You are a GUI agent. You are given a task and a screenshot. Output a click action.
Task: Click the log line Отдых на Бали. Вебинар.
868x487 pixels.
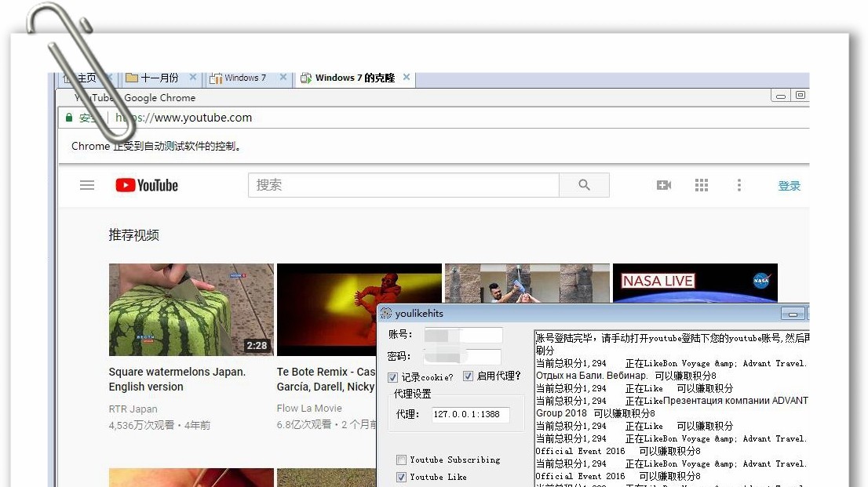(626, 376)
